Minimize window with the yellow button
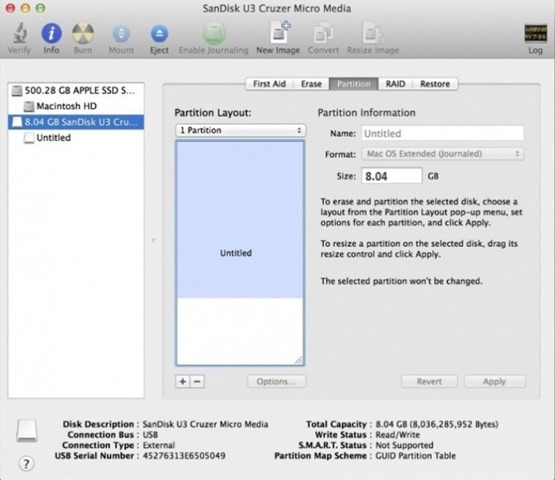Screen dimensions: 555x480 (x=25, y=8)
